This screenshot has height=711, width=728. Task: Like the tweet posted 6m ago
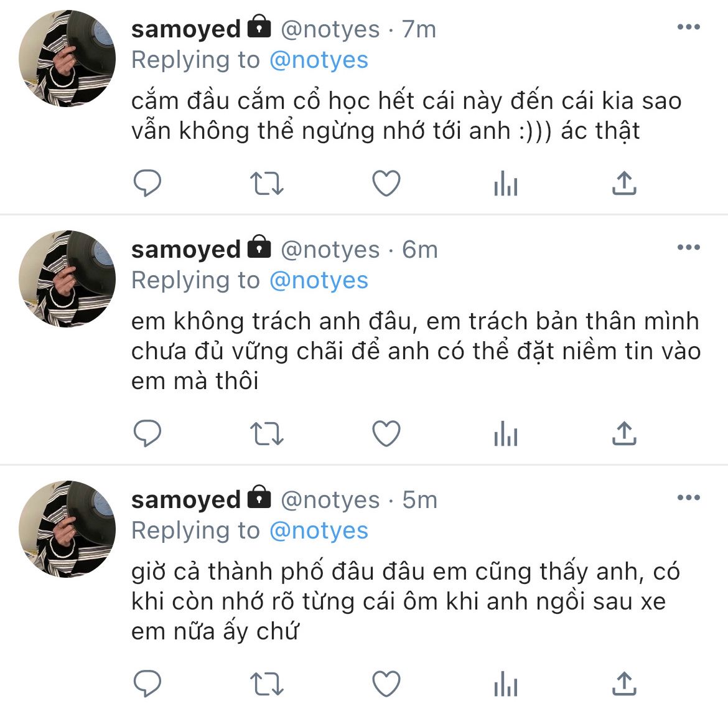(386, 433)
